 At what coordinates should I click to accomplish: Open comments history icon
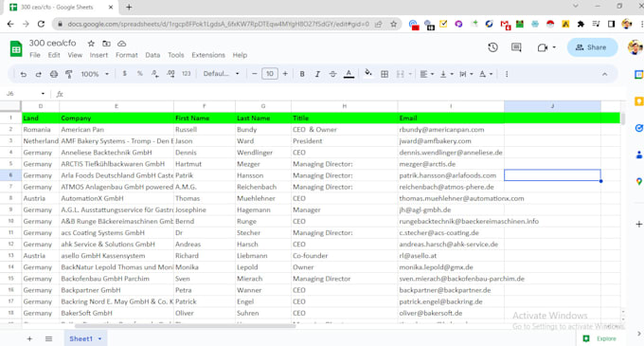tap(516, 47)
